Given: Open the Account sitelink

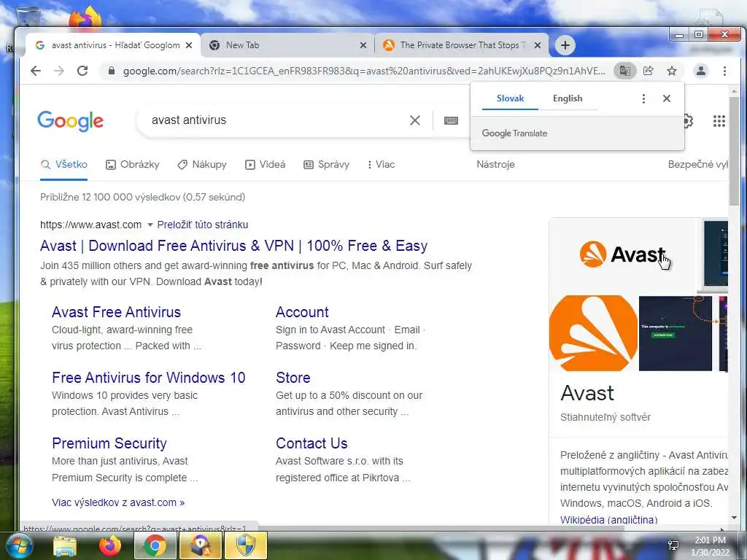Looking at the screenshot, I should [302, 312].
